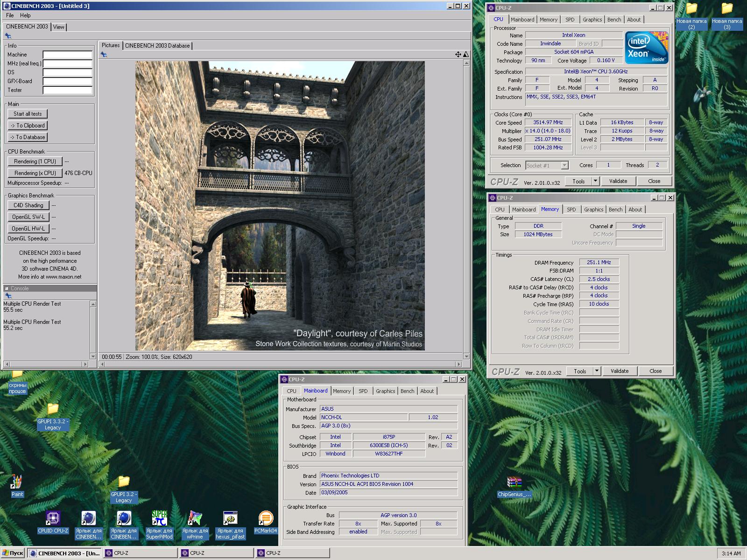Run the C4D Shading test
Viewport: 747px width, 560px height.
(28, 205)
